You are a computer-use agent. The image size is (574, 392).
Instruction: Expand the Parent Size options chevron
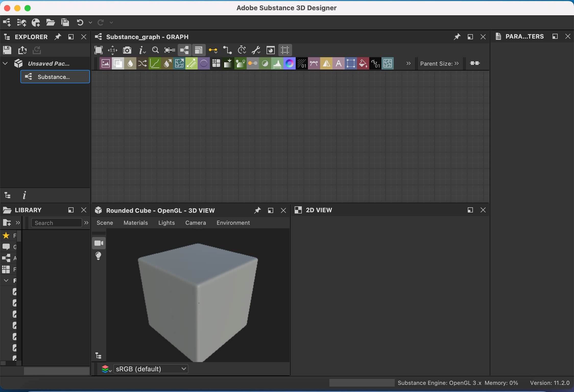[x=457, y=63]
